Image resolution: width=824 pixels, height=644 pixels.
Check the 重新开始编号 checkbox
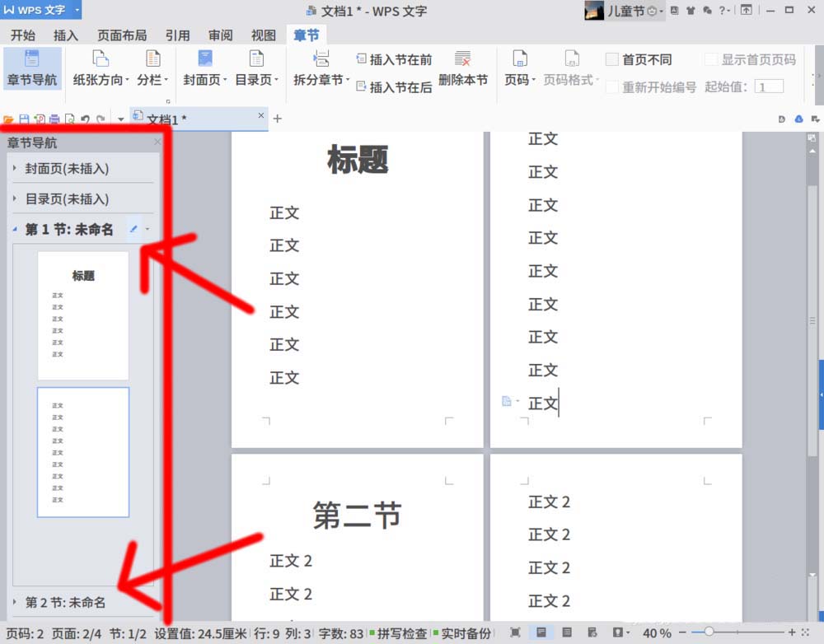[x=611, y=86]
